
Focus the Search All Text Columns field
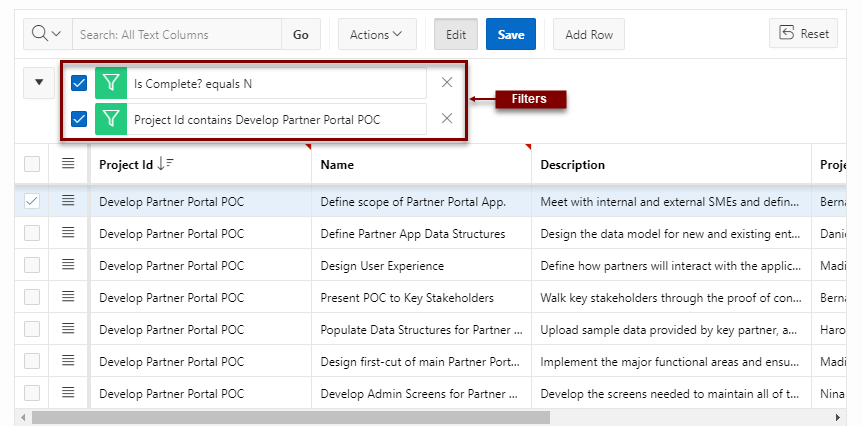(177, 34)
